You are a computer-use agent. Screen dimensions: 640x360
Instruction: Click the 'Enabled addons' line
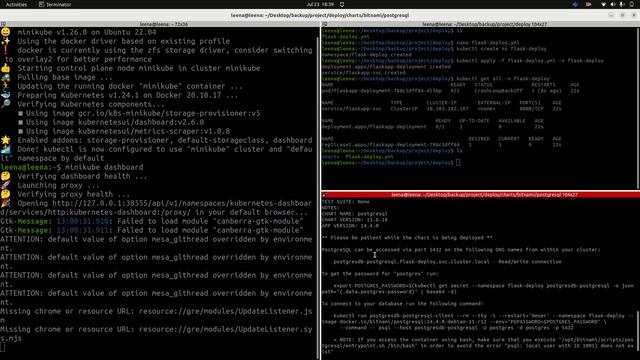click(164, 140)
